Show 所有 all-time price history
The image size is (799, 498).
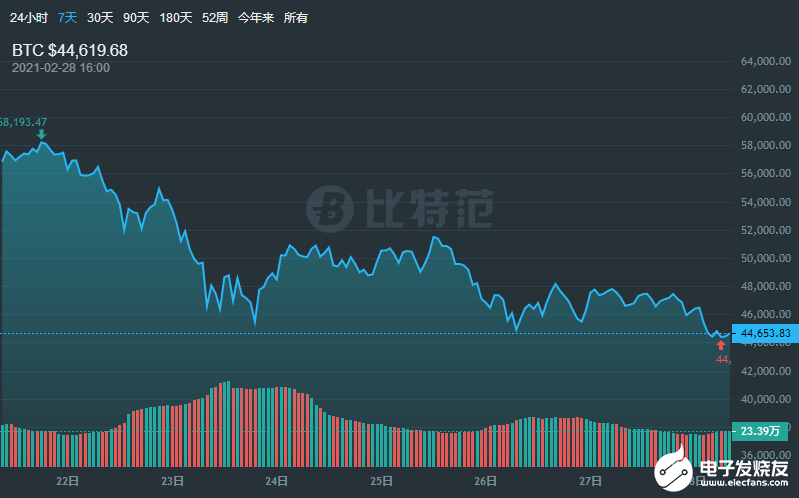(x=296, y=18)
